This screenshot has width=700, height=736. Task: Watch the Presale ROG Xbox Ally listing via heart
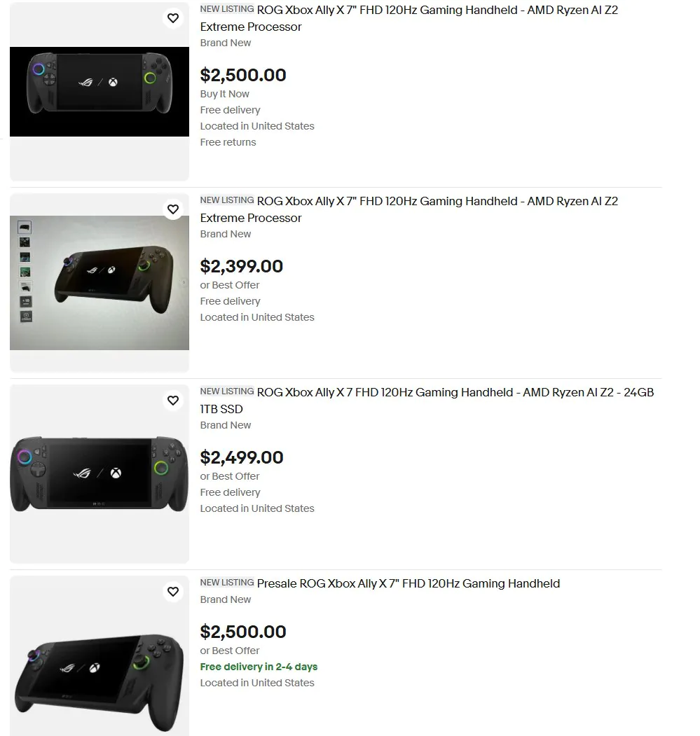point(173,592)
